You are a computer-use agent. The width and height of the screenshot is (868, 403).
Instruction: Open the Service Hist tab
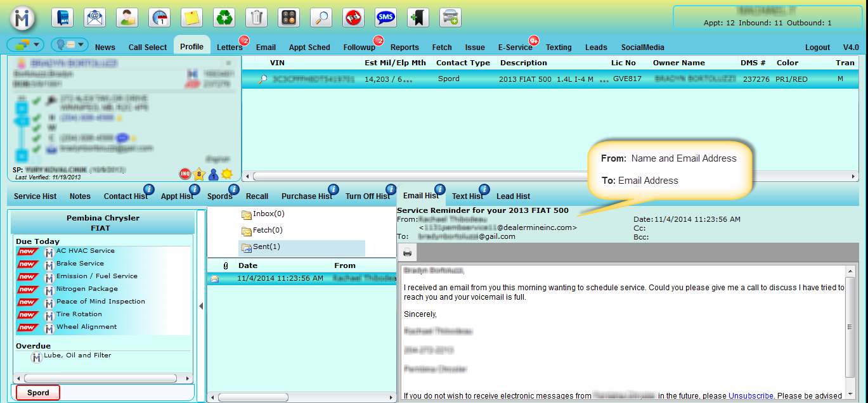(x=36, y=196)
